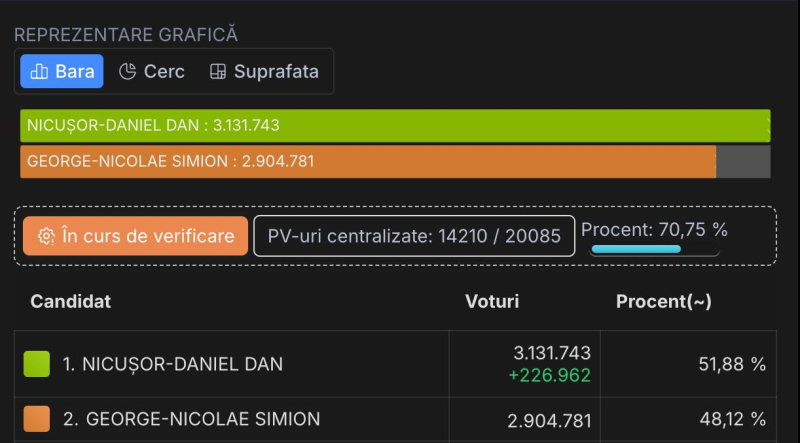This screenshot has height=443, width=800.
Task: Click the green Nicușor-Daniel Dan chart bar
Action: click(395, 126)
